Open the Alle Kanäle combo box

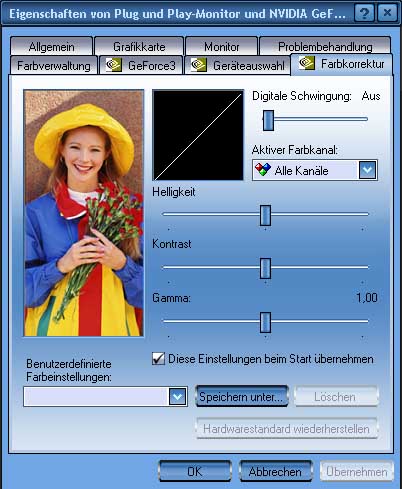click(x=315, y=170)
